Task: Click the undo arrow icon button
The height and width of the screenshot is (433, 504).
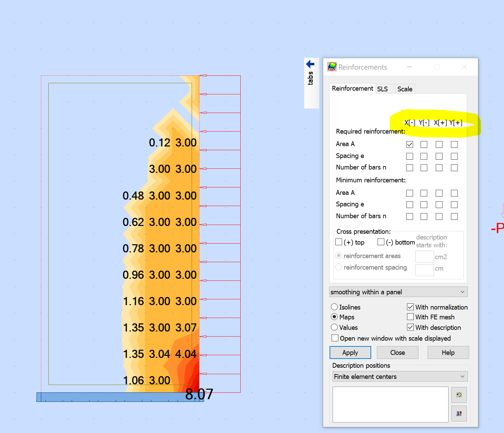Action: coord(459,395)
